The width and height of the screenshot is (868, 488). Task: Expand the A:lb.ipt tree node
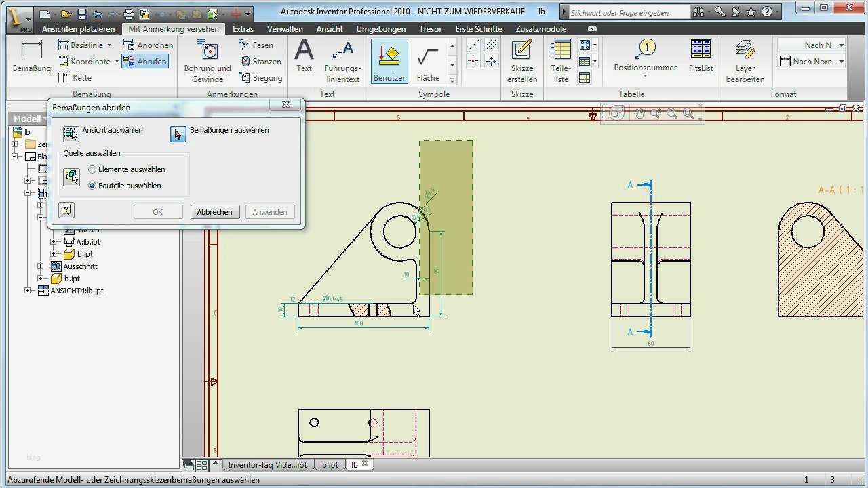click(54, 242)
